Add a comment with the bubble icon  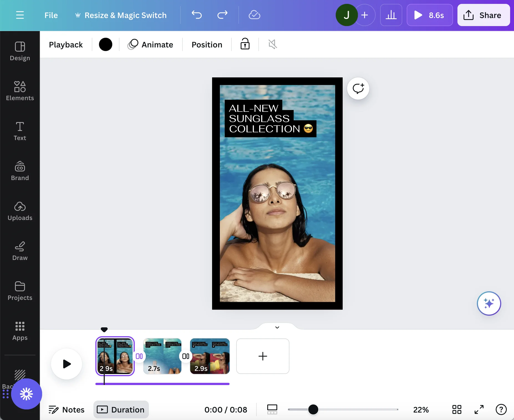coord(358,88)
